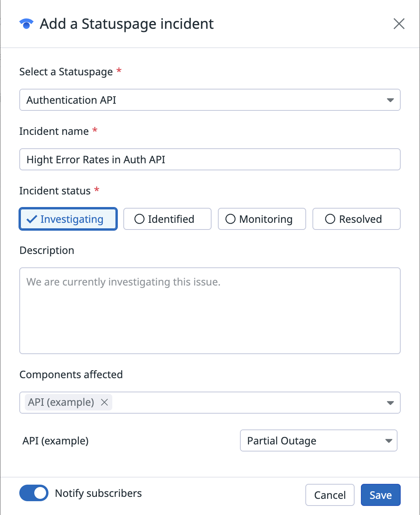Mark incident status as Resolved
420x515 pixels.
pos(356,219)
